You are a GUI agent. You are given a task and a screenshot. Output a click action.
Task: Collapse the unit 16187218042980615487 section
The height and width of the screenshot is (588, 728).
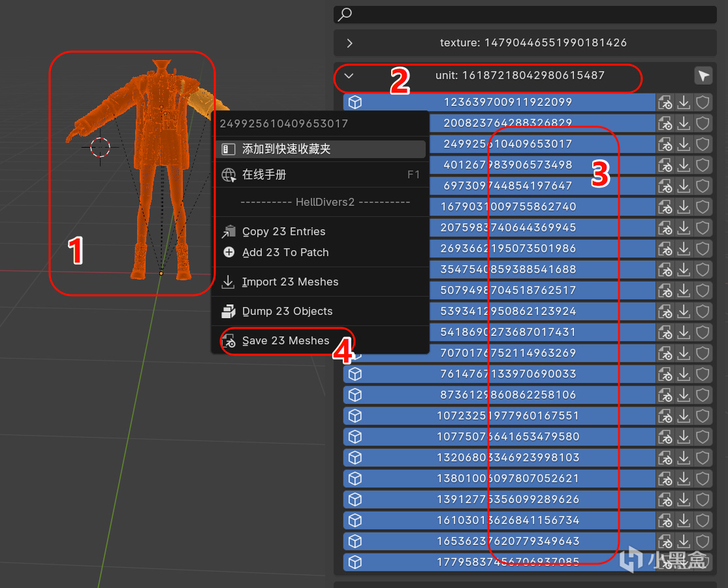[x=349, y=76]
